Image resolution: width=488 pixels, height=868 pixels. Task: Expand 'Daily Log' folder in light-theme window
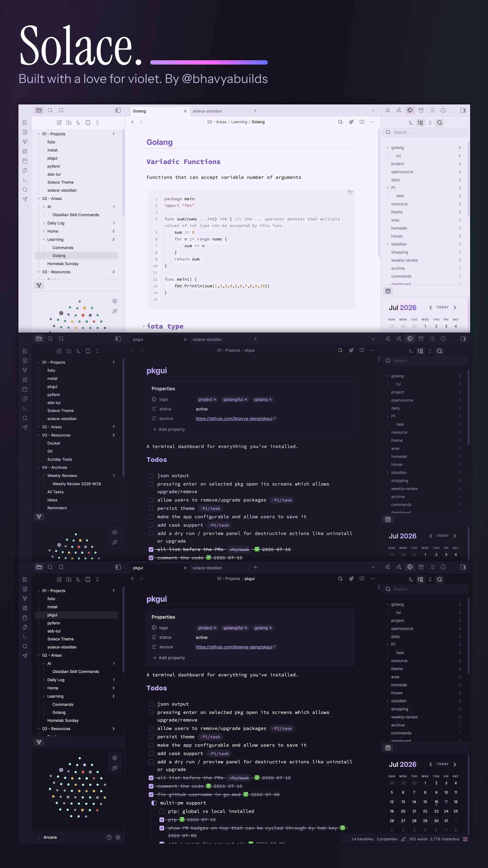coord(44,223)
